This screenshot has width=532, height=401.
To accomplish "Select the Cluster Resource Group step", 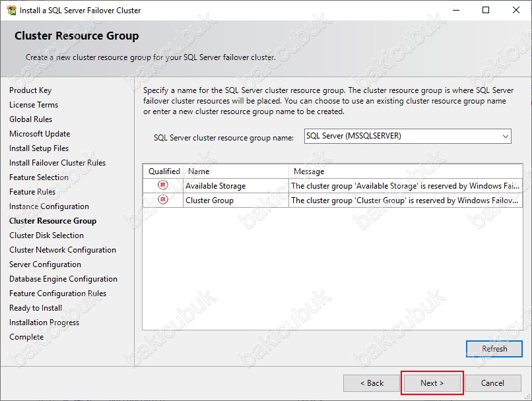I will pos(53,221).
